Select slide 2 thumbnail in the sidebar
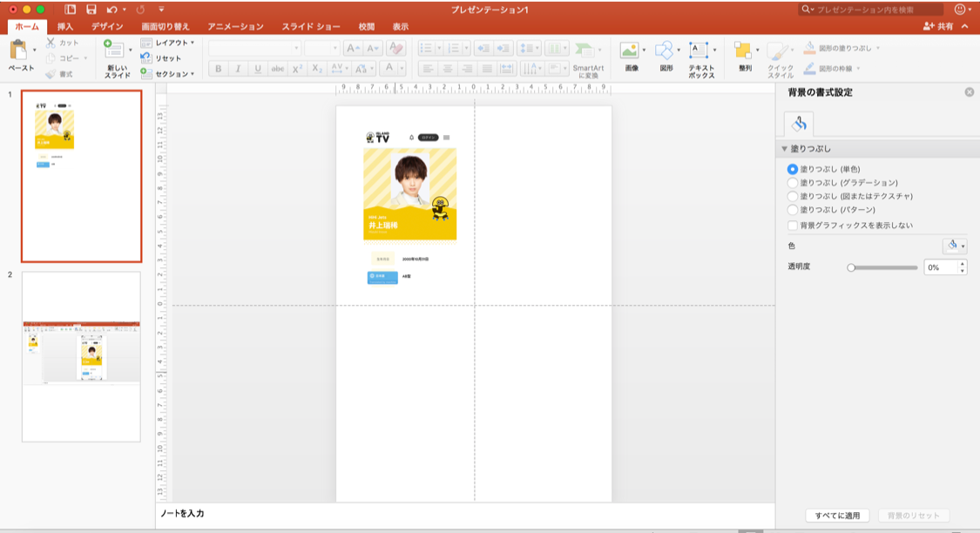 81,358
